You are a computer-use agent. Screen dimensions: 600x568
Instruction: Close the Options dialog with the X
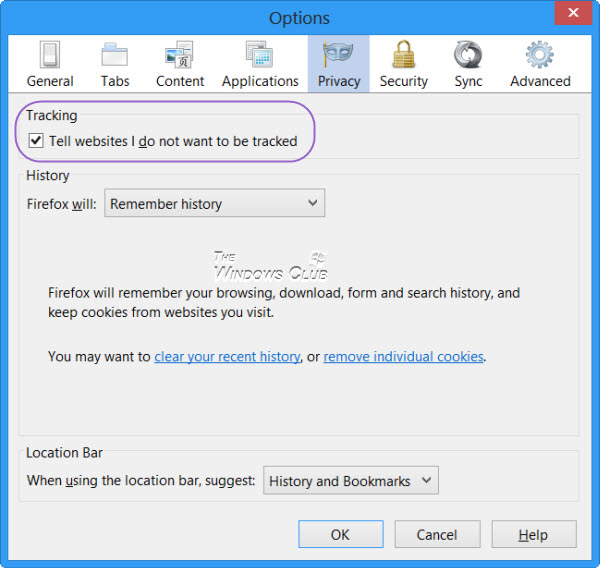tap(573, 13)
